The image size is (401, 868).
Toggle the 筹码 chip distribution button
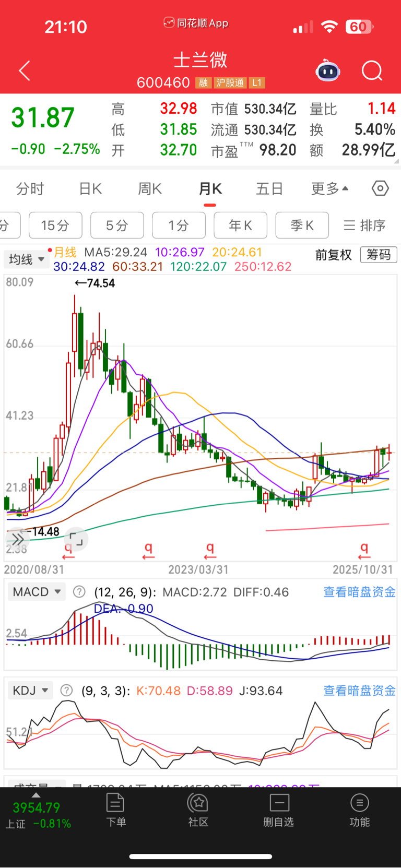click(379, 255)
